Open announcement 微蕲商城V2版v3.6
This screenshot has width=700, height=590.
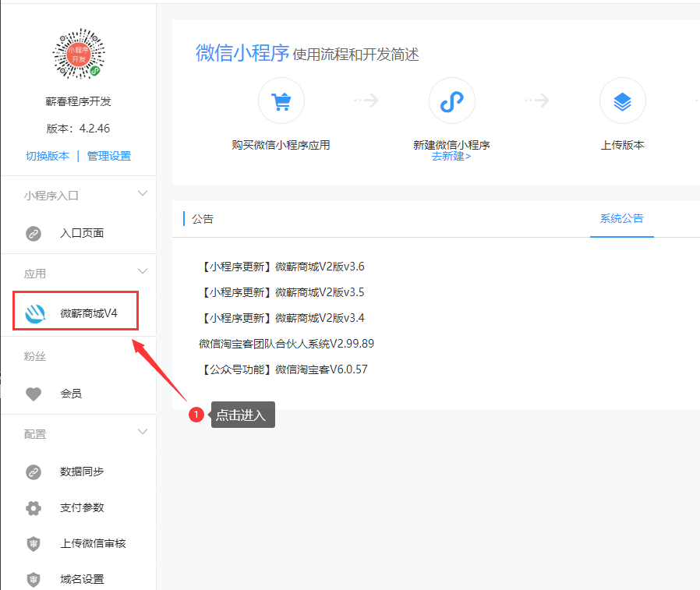click(281, 267)
